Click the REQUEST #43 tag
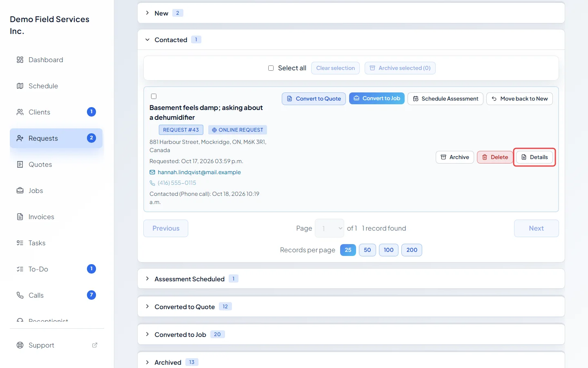Screen dimensions: 588x368 pos(181,130)
